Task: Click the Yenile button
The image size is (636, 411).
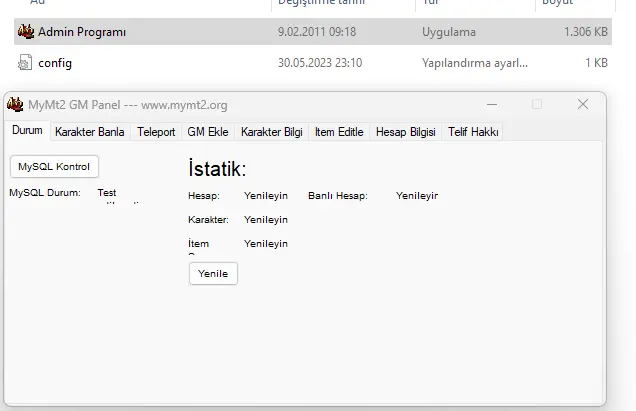Action: tap(213, 273)
